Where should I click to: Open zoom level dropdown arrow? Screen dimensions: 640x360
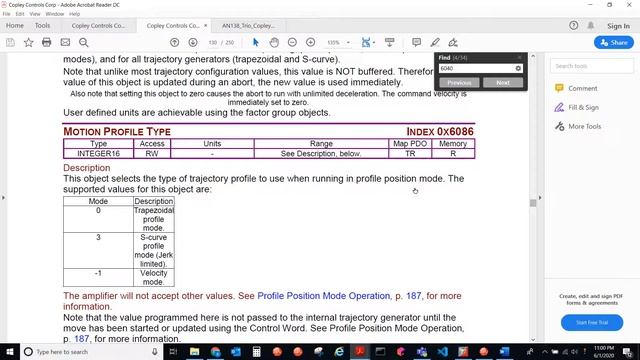(x=348, y=42)
